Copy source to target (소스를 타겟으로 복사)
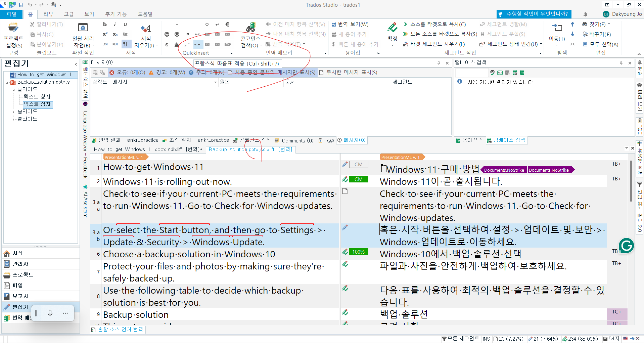This screenshot has width=644, height=343. click(x=434, y=24)
